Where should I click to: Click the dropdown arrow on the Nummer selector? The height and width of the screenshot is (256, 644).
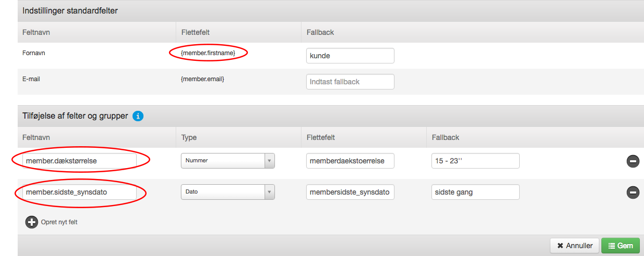[269, 161]
